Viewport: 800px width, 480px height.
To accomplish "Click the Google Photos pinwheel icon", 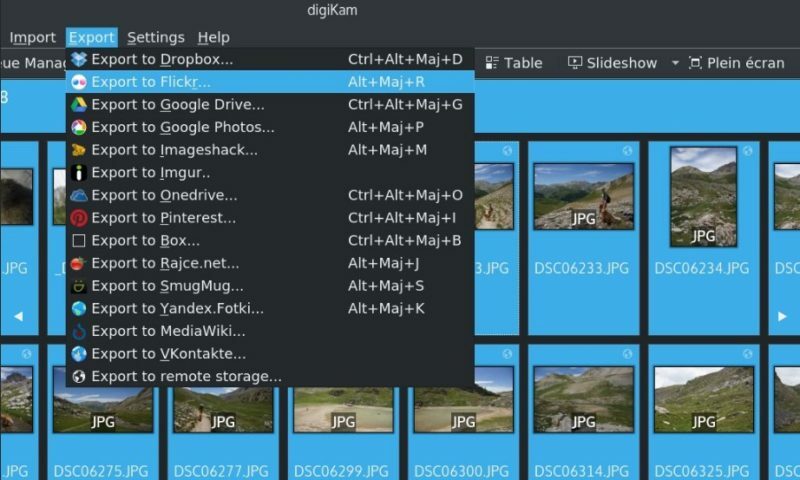I will pos(79,127).
